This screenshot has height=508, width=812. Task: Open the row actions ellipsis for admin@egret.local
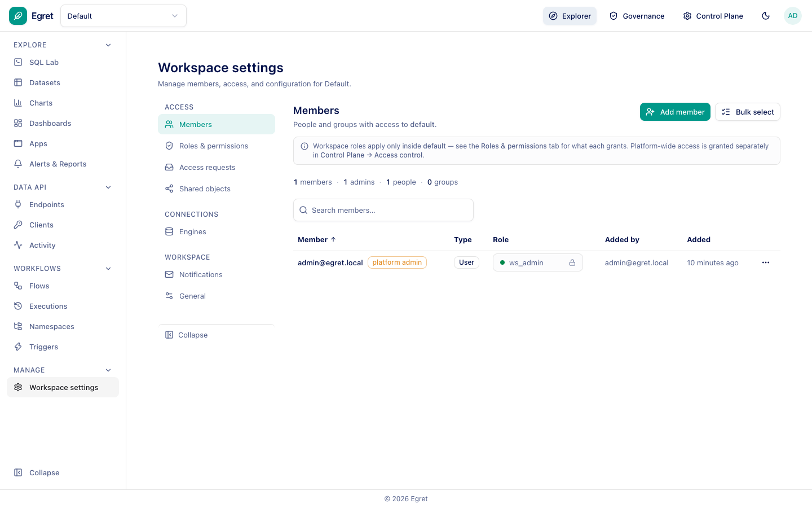click(x=766, y=262)
